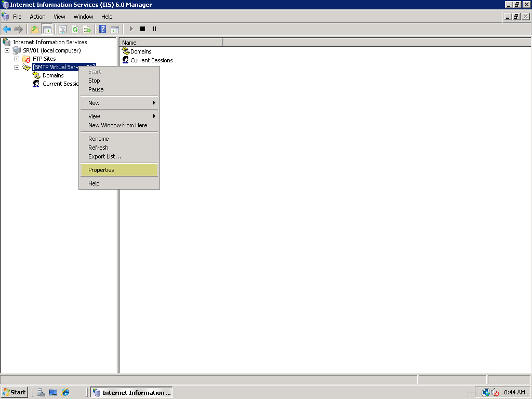Choose Pause from the context menu
Viewport: 532px width, 399px height.
[x=119, y=89]
